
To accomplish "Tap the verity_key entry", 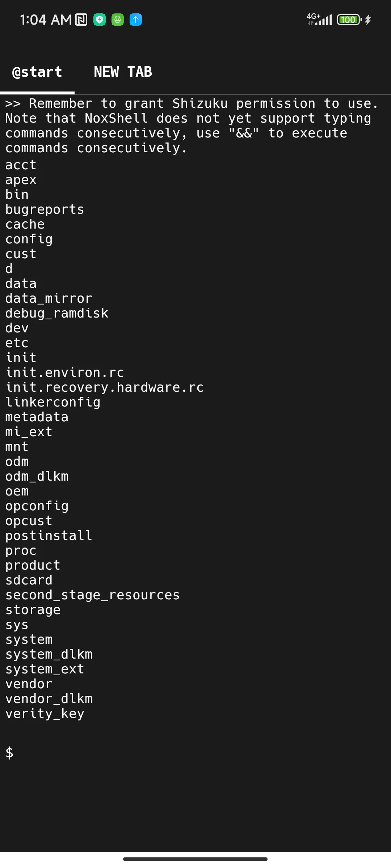I will click(45, 714).
